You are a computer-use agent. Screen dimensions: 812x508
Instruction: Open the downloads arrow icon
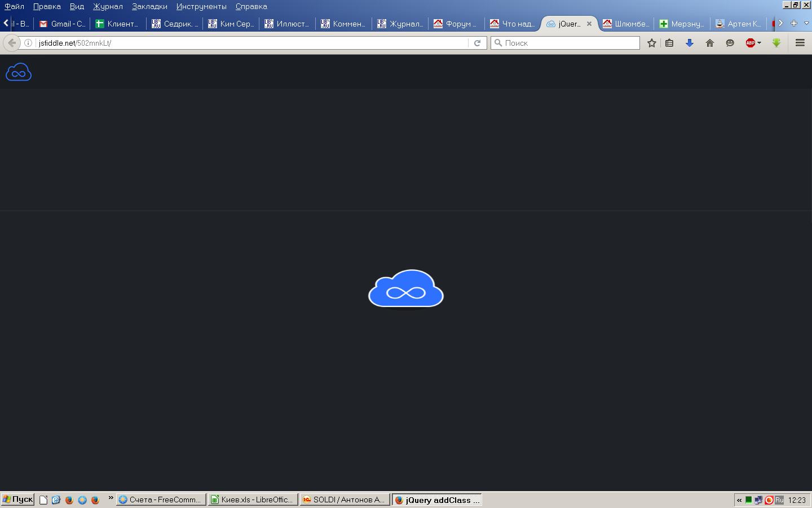pyautogui.click(x=689, y=43)
